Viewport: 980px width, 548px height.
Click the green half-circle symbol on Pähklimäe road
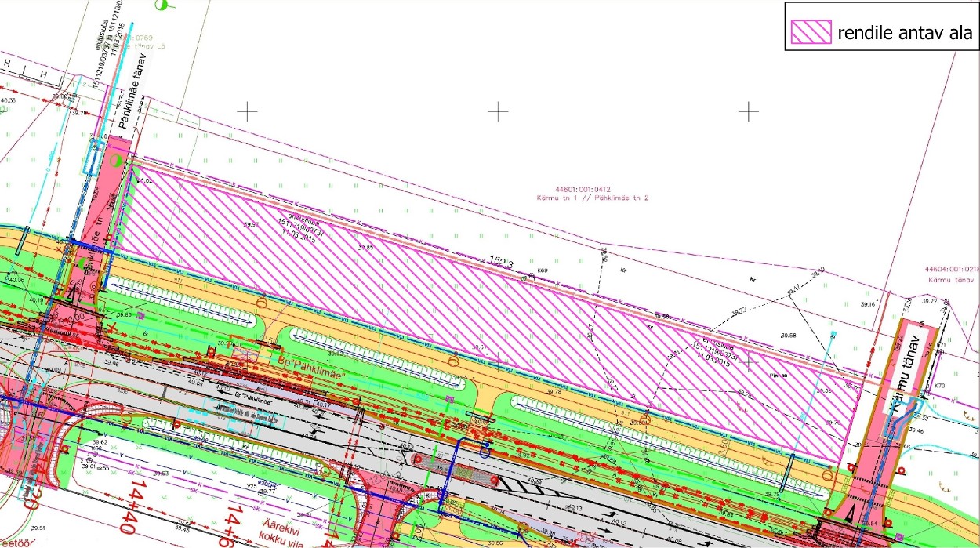(x=116, y=161)
